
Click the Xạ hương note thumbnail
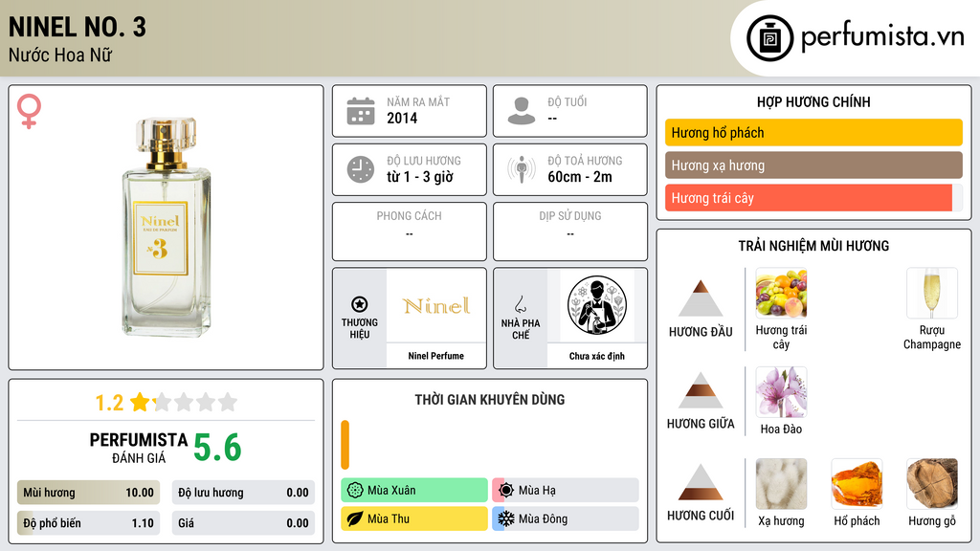click(781, 483)
